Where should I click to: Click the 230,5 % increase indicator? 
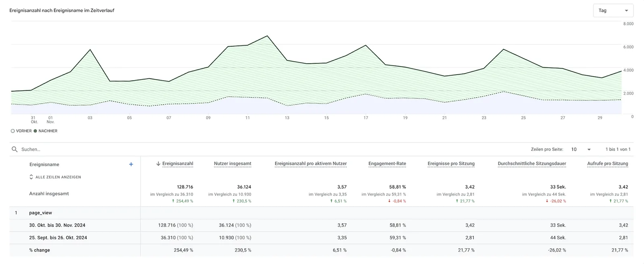(x=242, y=201)
